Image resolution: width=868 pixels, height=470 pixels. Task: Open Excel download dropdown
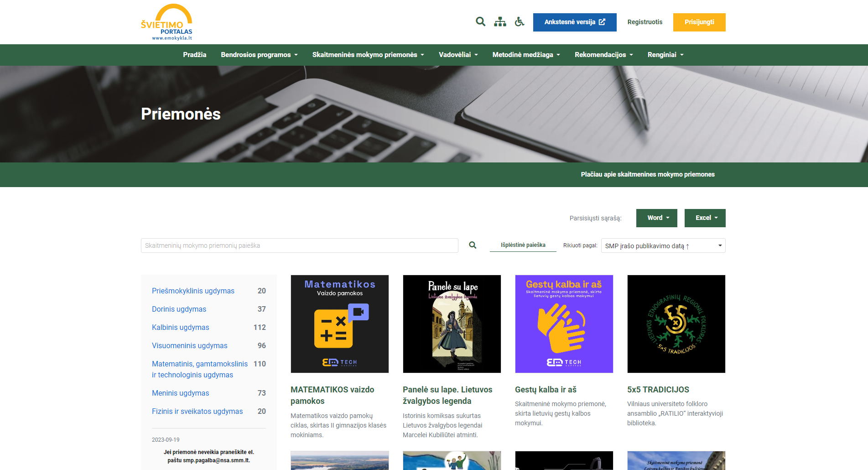coord(705,218)
